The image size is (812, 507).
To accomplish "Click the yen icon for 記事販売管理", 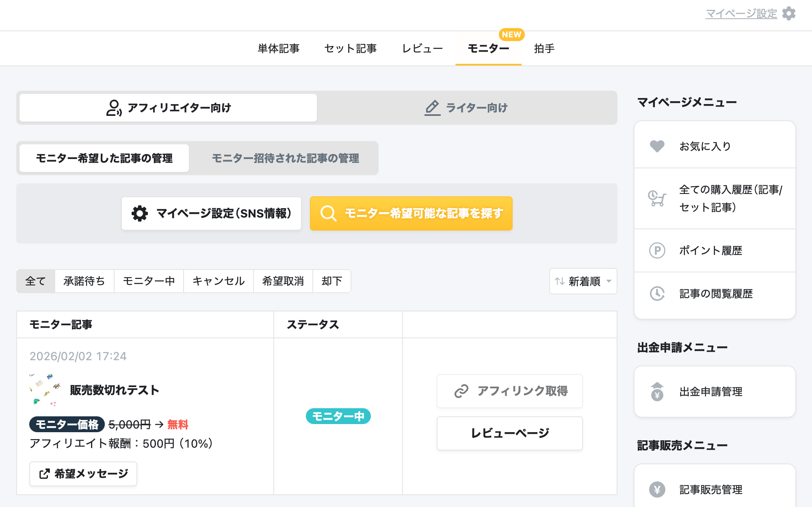I will pos(657,490).
